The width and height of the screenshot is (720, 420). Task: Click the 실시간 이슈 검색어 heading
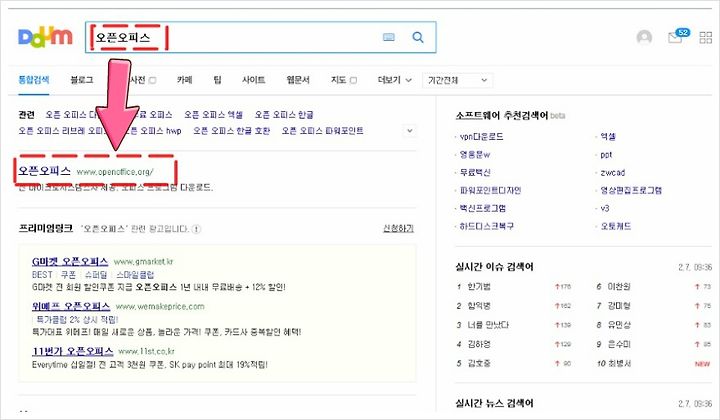[x=494, y=266]
